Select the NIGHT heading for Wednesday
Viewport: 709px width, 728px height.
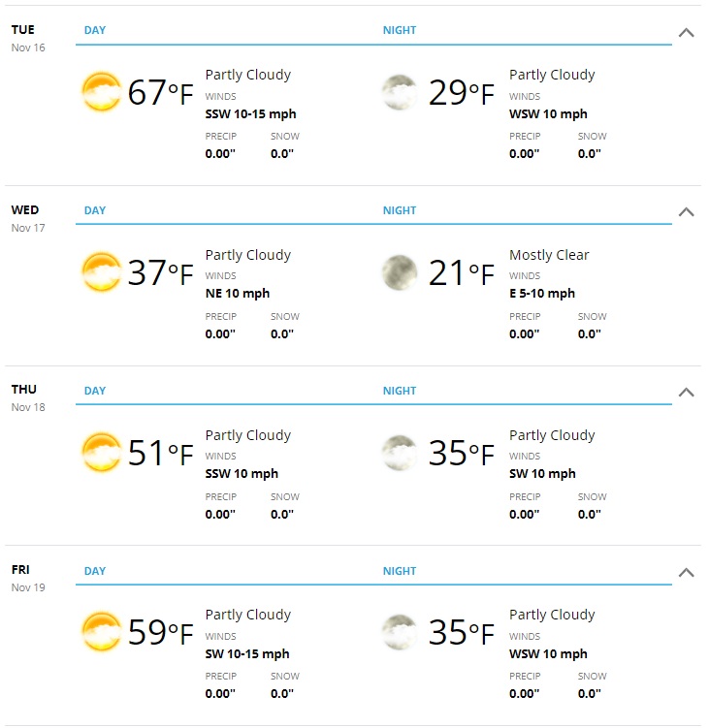tap(399, 210)
